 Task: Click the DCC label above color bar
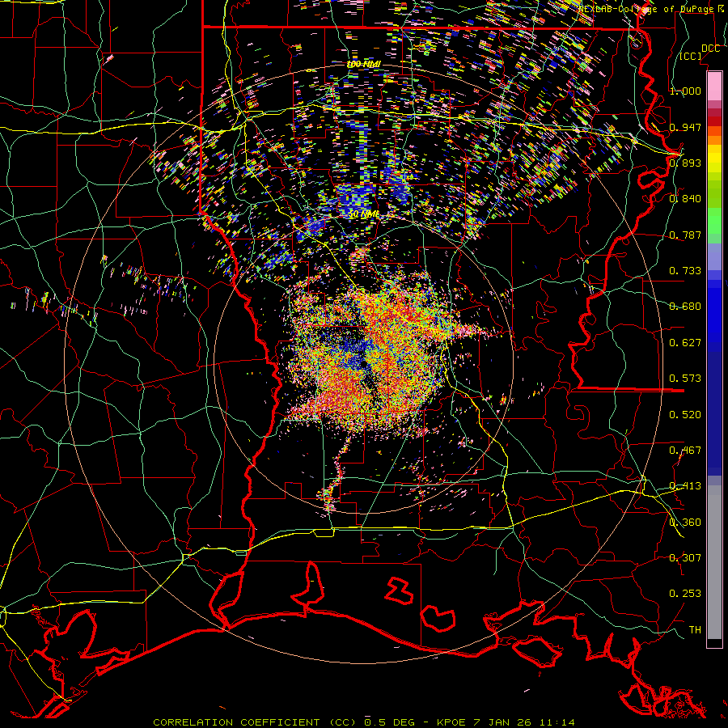710,49
